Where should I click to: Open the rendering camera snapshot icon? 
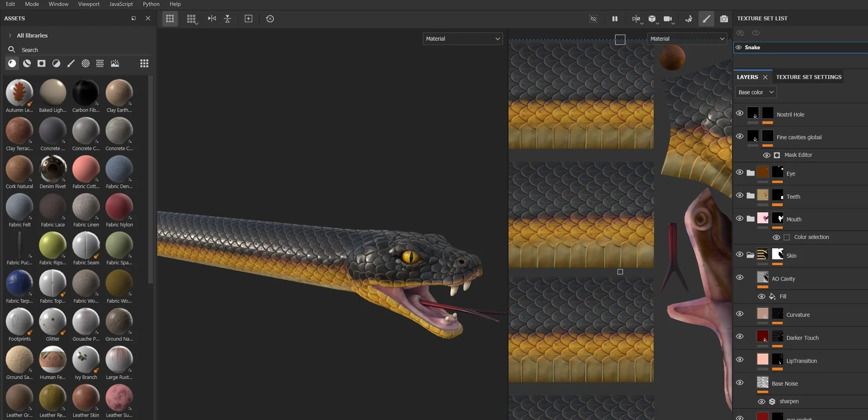click(x=724, y=19)
